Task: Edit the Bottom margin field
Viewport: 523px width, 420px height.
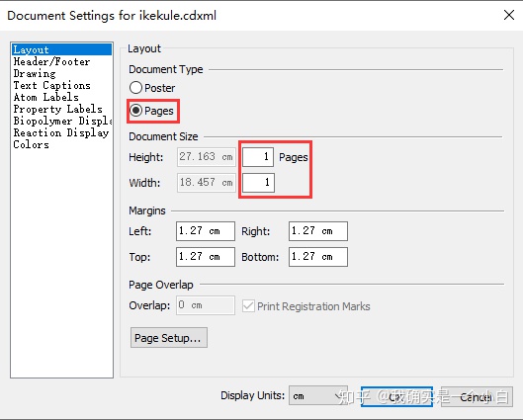Action: (318, 257)
